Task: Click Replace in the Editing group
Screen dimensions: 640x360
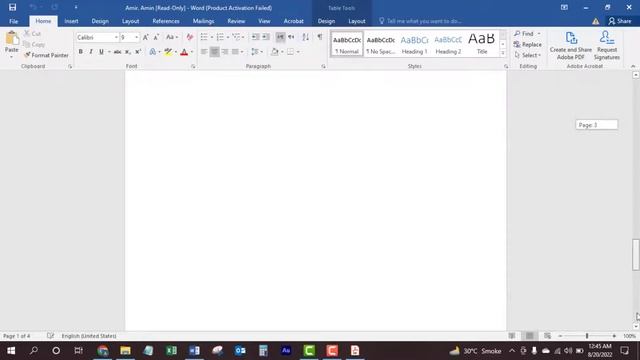Action: click(x=528, y=44)
